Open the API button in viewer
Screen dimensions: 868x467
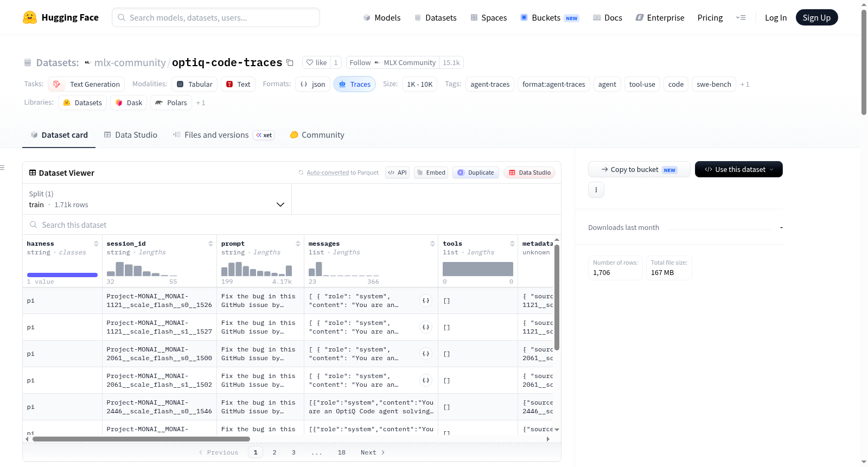click(x=398, y=172)
